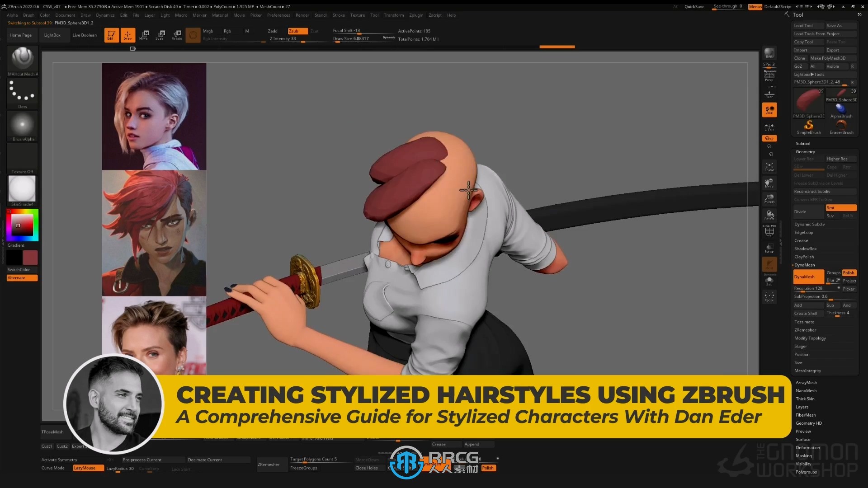Open the Material menu
This screenshot has height=488, width=868.
pos(220,15)
